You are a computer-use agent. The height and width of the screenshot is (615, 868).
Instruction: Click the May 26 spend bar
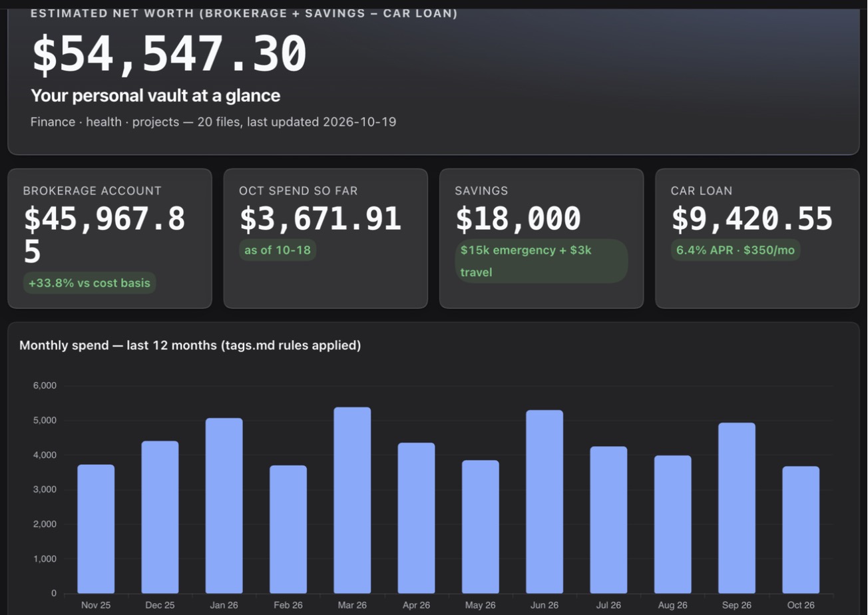(481, 527)
